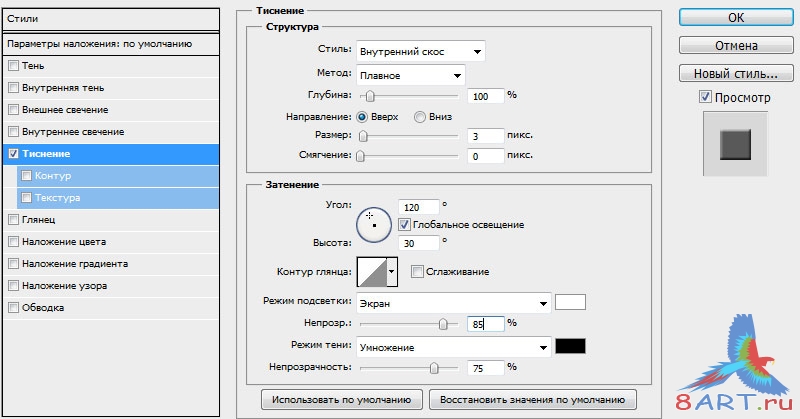
Task: Open the black shadow color swatch
Action: tap(570, 346)
